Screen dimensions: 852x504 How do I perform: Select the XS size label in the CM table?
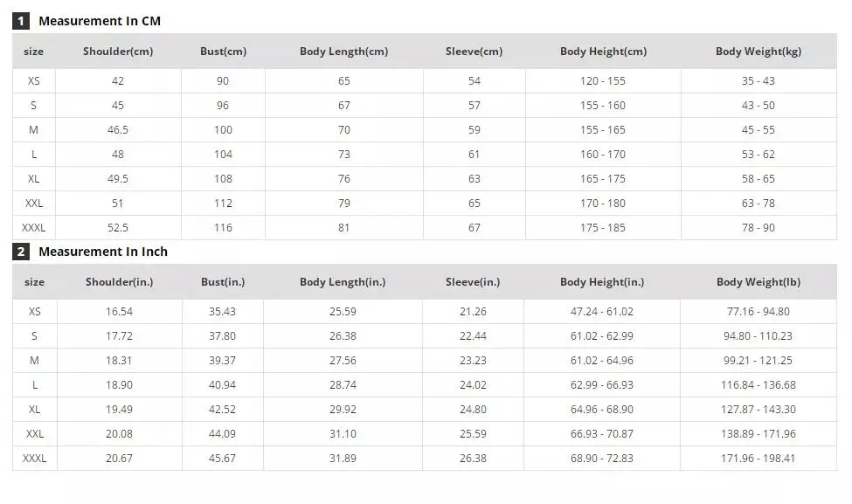pos(34,81)
